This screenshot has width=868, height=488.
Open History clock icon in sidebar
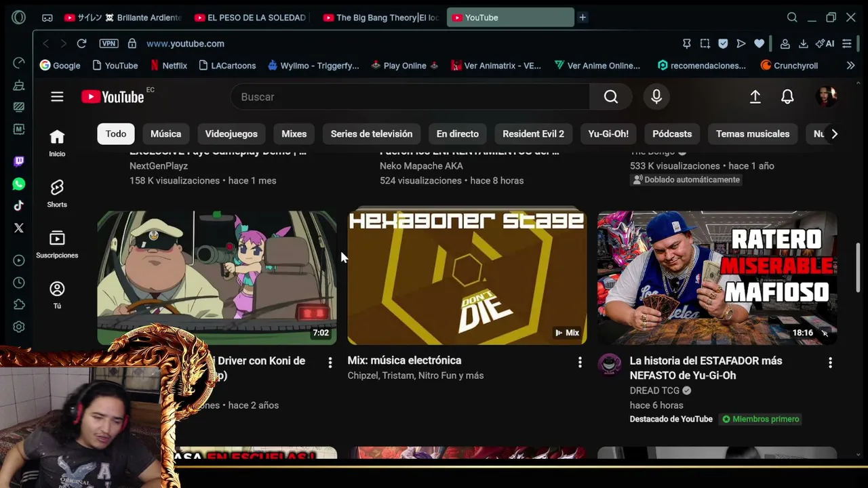point(19,283)
